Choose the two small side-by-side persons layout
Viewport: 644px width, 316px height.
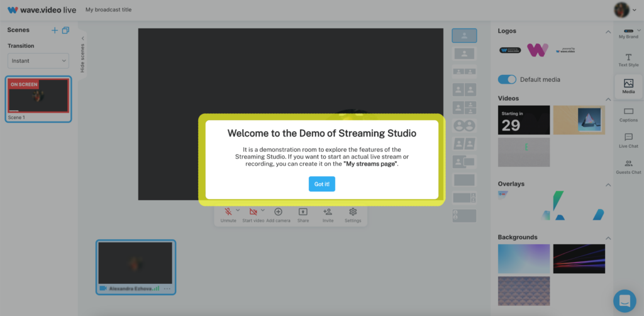465,72
